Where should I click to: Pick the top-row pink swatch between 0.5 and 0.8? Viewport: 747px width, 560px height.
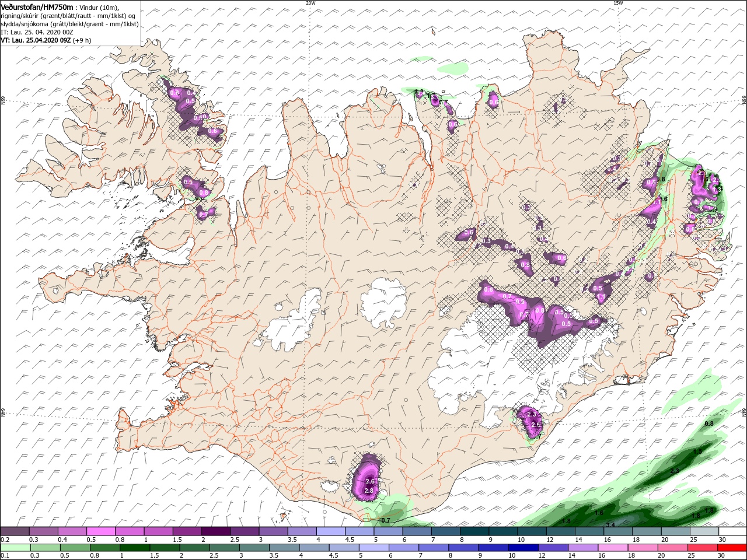pos(101,531)
